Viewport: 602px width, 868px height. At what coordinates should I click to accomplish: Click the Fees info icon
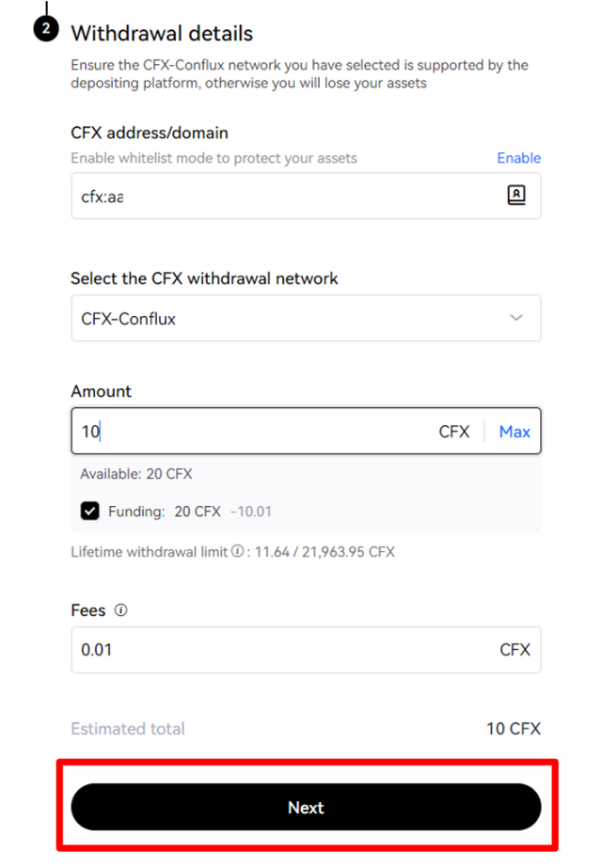[120, 610]
